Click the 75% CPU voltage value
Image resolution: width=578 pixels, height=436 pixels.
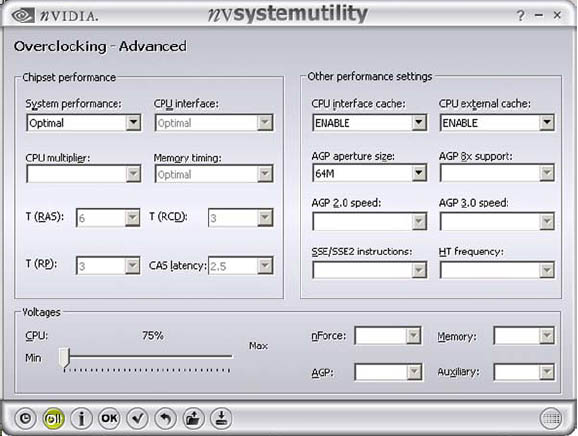pyautogui.click(x=153, y=335)
